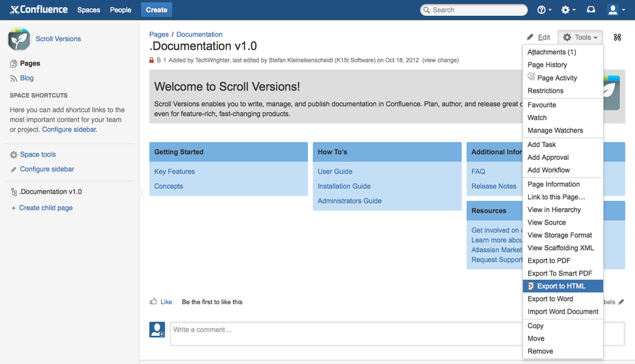The height and width of the screenshot is (364, 635).
Task: Select View Source menu entry
Action: 563,223
